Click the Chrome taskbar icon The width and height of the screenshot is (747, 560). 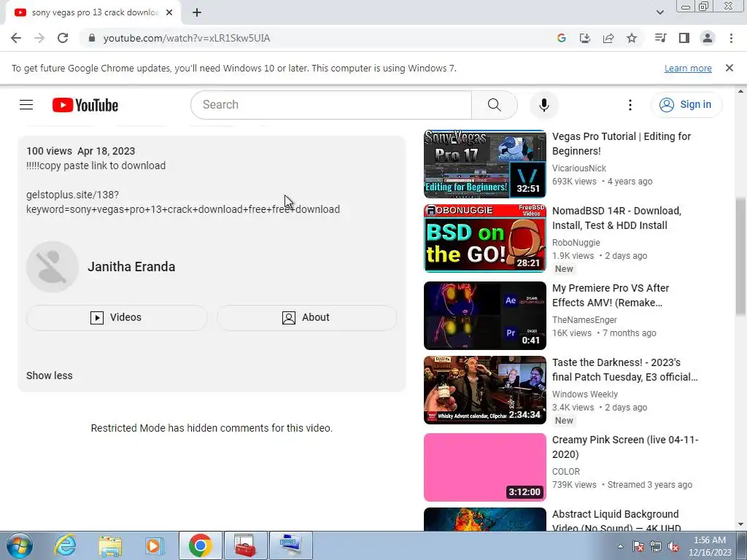click(x=200, y=545)
